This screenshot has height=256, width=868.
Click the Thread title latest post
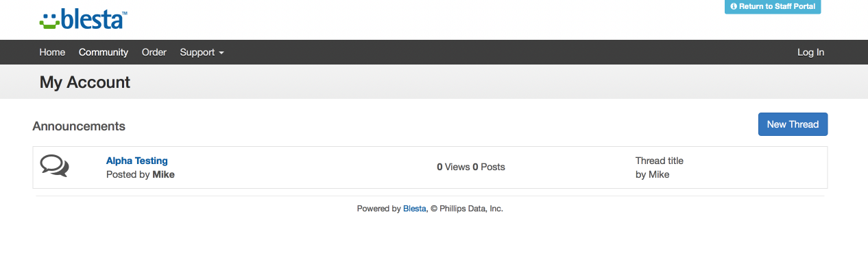tap(660, 161)
